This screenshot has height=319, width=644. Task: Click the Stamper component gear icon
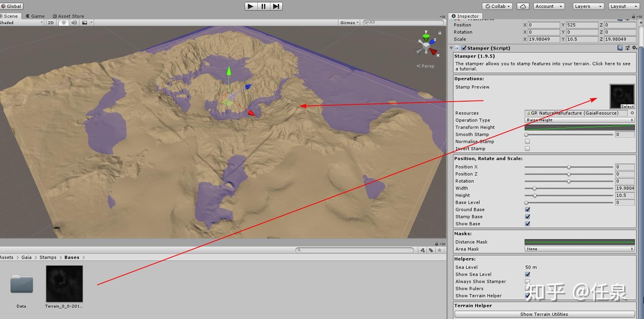pos(634,48)
